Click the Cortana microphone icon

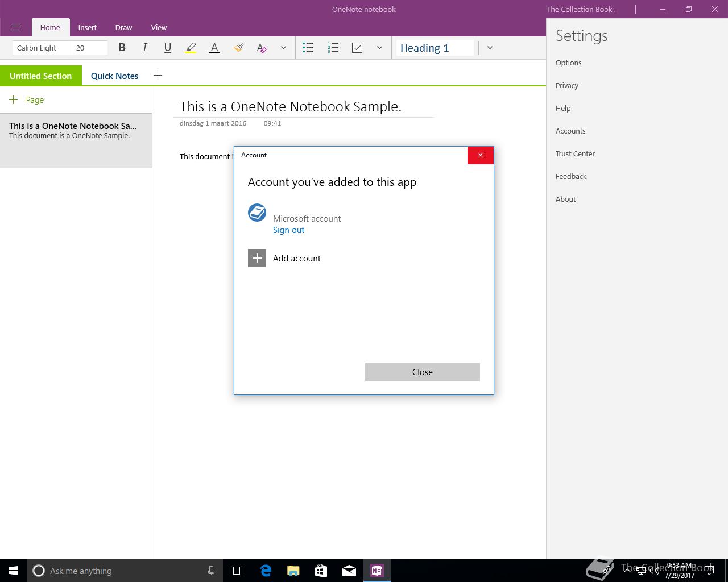211,571
